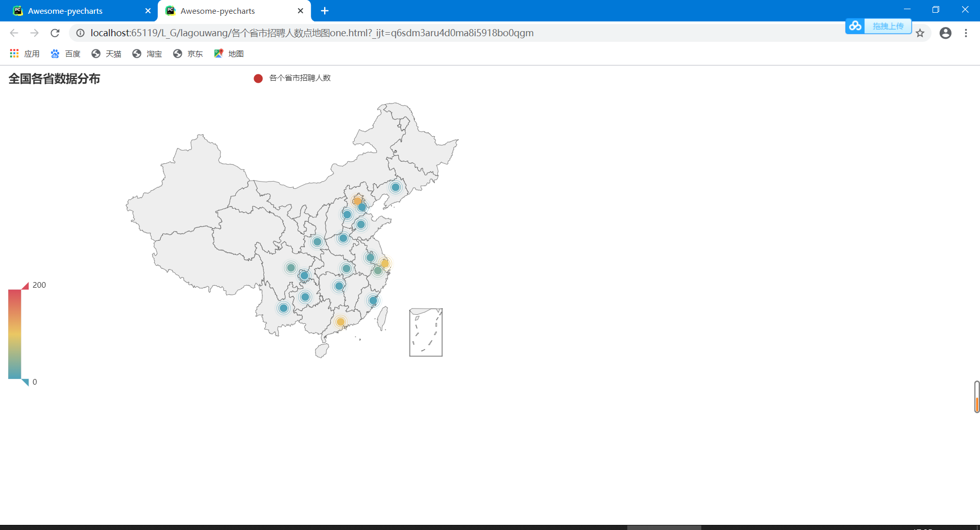
Task: Click the browser forward arrow
Action: (x=34, y=33)
